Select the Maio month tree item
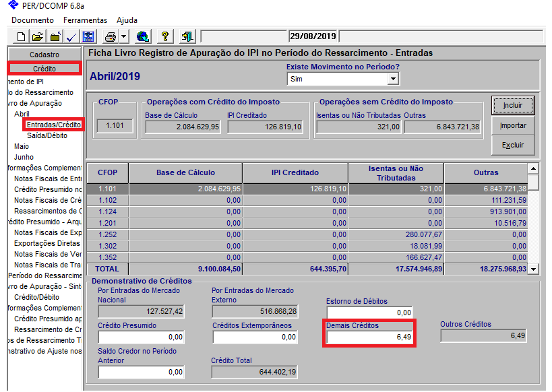Image resolution: width=552 pixels, height=392 pixels. [22, 146]
